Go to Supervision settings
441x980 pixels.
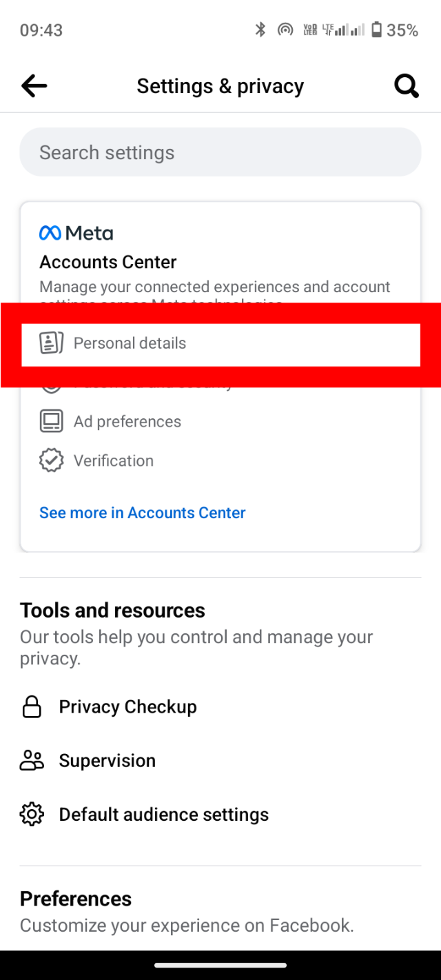(107, 761)
